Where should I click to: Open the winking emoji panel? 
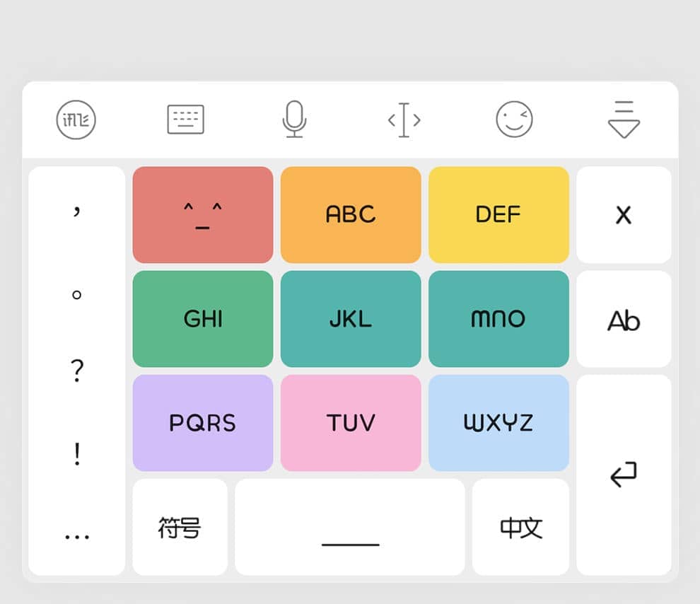click(514, 120)
